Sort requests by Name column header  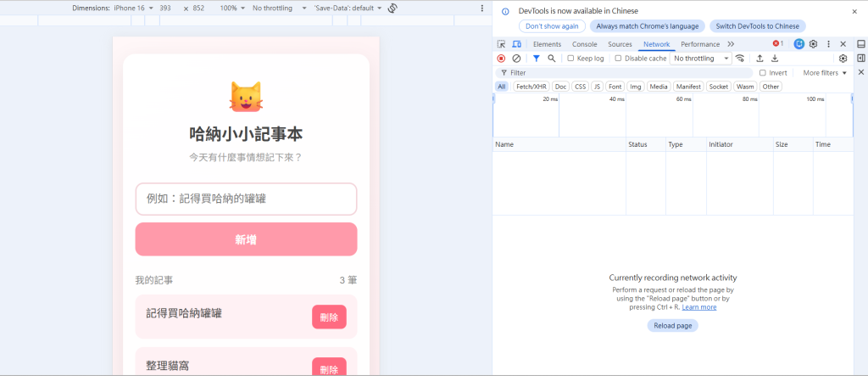(559, 144)
